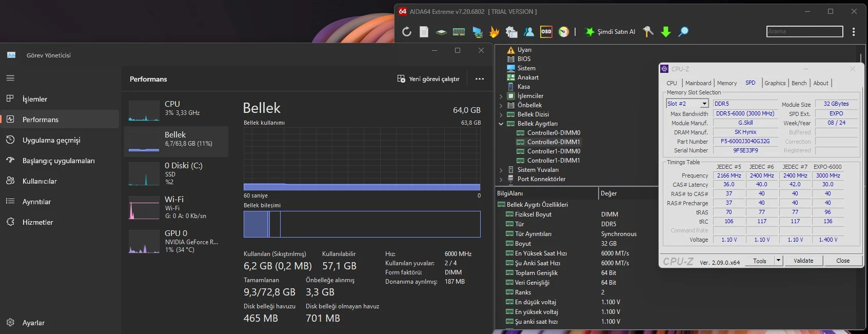Click the Validate button in CPU-Z
This screenshot has height=334, width=868.
(x=803, y=261)
